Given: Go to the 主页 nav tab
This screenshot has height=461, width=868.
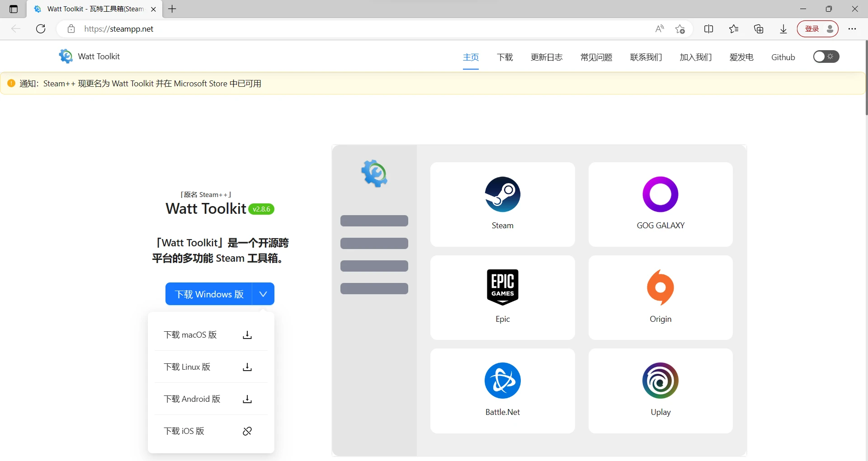Looking at the screenshot, I should [471, 57].
